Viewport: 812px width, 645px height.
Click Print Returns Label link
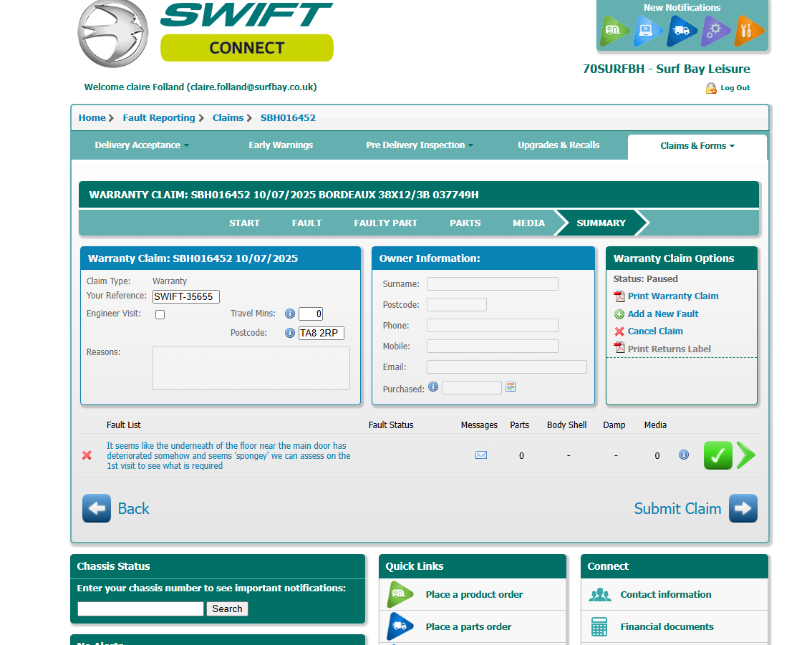tap(669, 349)
